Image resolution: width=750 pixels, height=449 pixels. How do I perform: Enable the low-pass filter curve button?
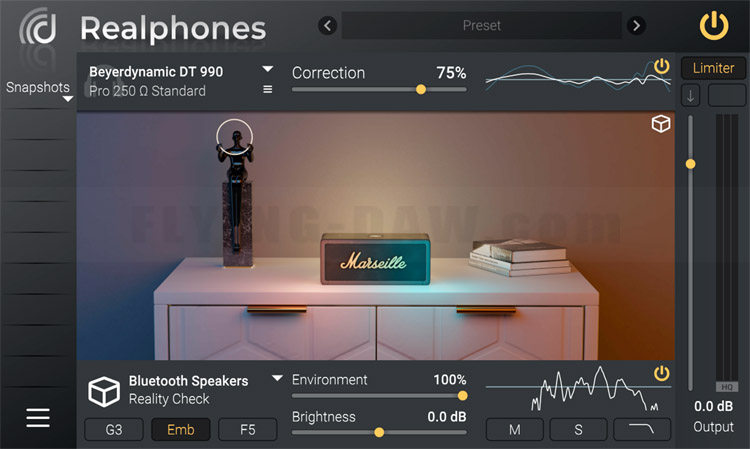tap(642, 429)
